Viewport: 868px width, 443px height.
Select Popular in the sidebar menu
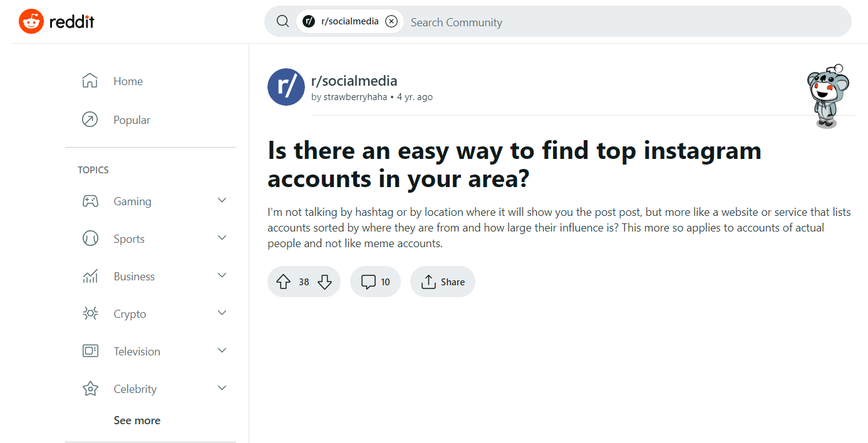[133, 119]
